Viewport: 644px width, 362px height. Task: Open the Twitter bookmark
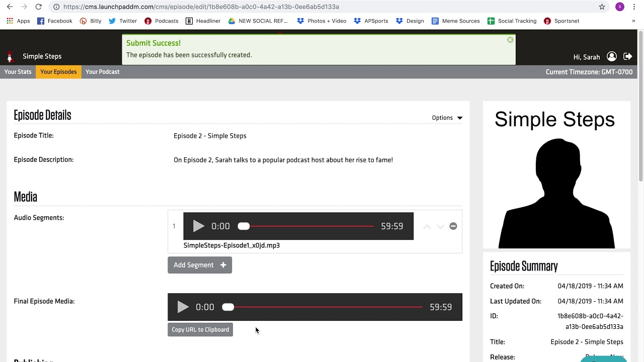coord(123,21)
